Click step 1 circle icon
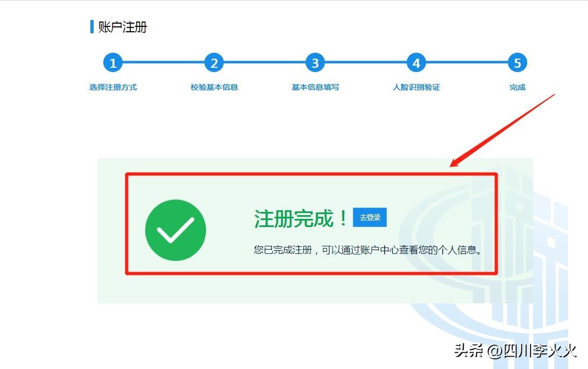The image size is (588, 369). coord(113,62)
